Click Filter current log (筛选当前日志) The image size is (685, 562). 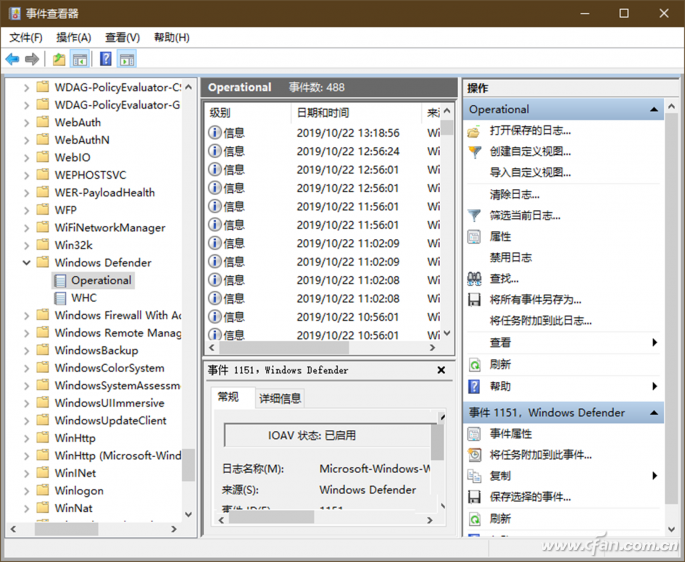tap(525, 215)
